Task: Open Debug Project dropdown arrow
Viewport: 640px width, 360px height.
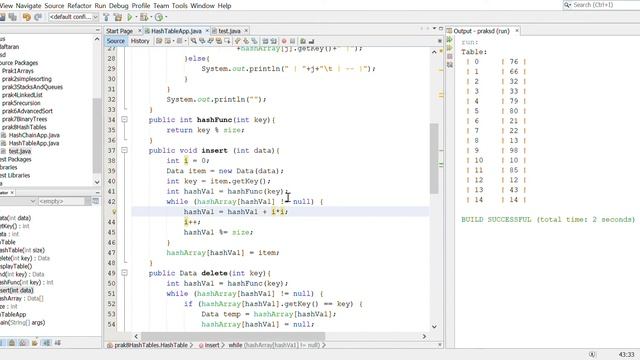Action: [151, 17]
